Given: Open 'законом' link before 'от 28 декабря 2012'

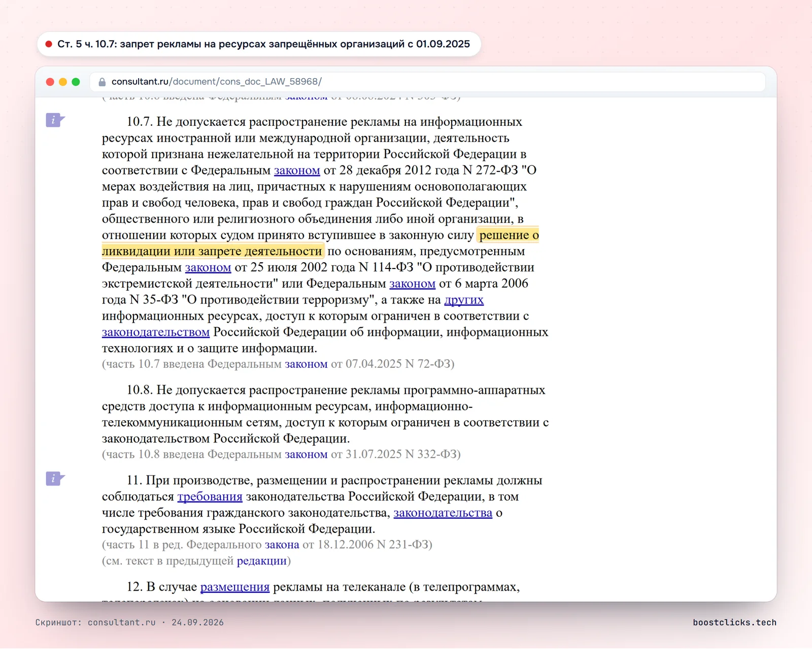Looking at the screenshot, I should click(x=297, y=170).
